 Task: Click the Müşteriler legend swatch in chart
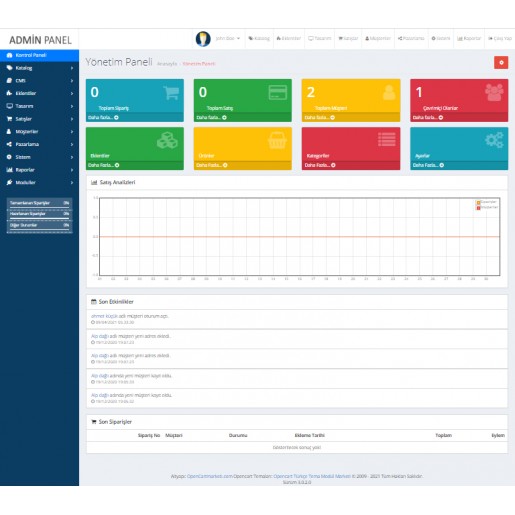coord(478,208)
